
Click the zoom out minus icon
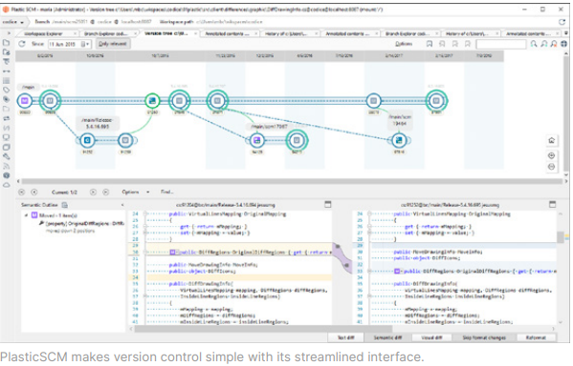pyautogui.click(x=551, y=167)
